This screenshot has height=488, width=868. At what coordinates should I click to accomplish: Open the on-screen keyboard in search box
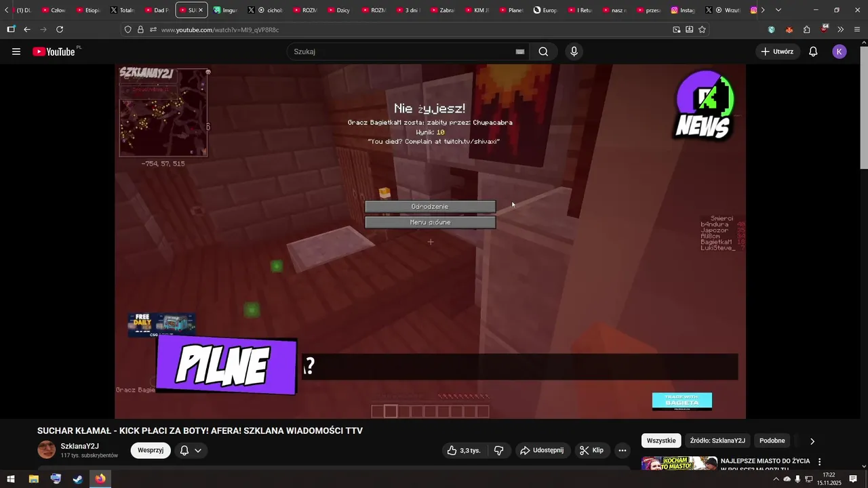coord(520,52)
